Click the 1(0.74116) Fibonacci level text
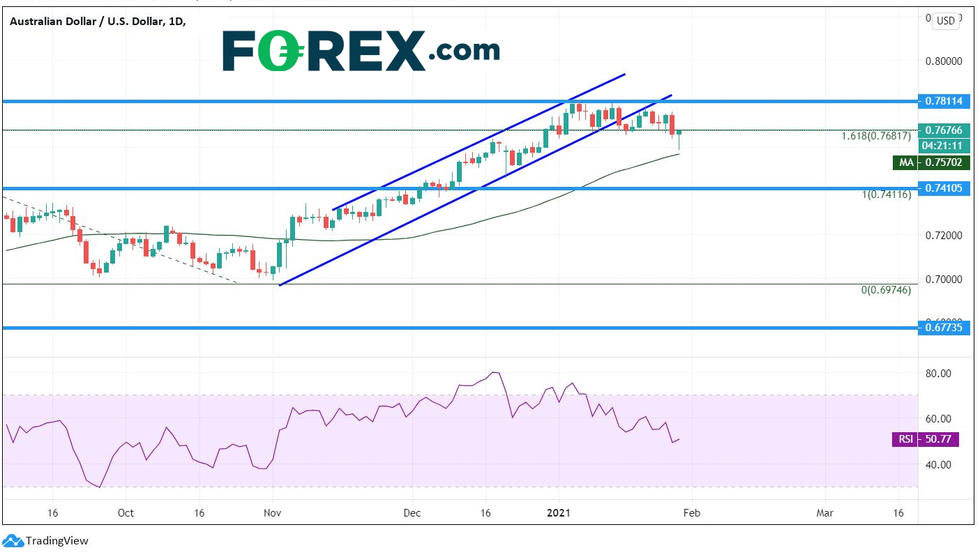 point(886,195)
